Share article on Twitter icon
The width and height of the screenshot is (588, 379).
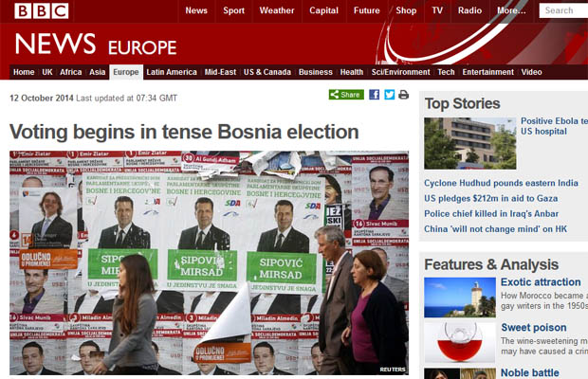389,95
